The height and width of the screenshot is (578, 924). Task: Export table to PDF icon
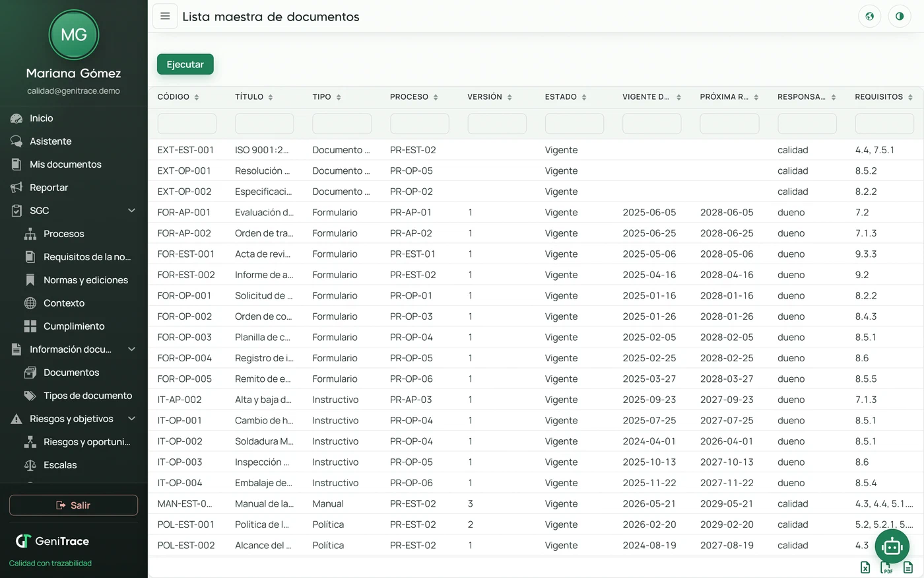point(886,567)
